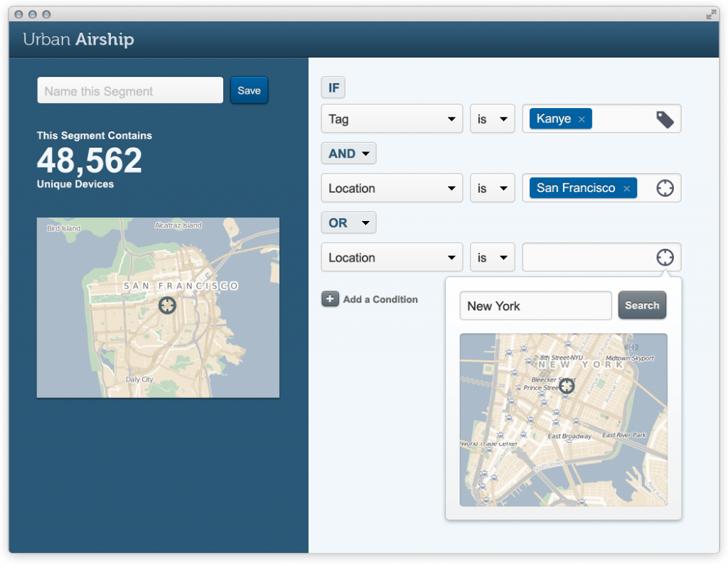728x582 pixels.
Task: Click the Daly City label on the map
Action: click(x=140, y=379)
